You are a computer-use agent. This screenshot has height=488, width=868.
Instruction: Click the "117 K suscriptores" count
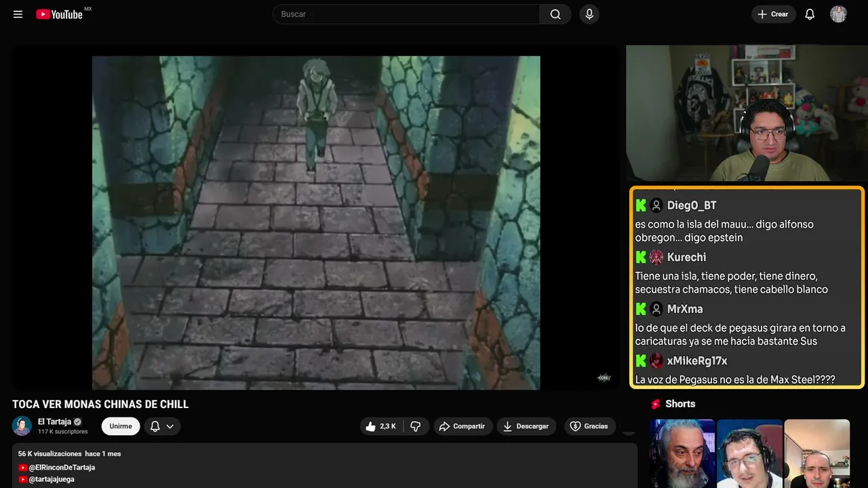click(x=63, y=432)
